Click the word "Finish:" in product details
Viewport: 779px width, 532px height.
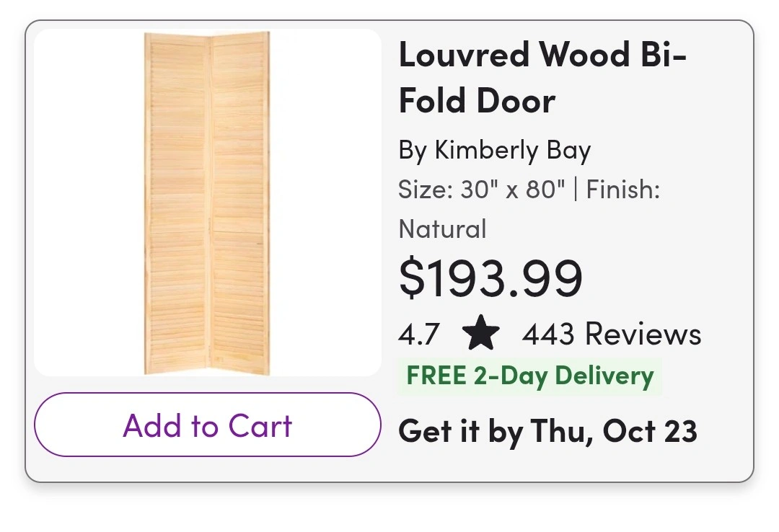pyautogui.click(x=623, y=190)
